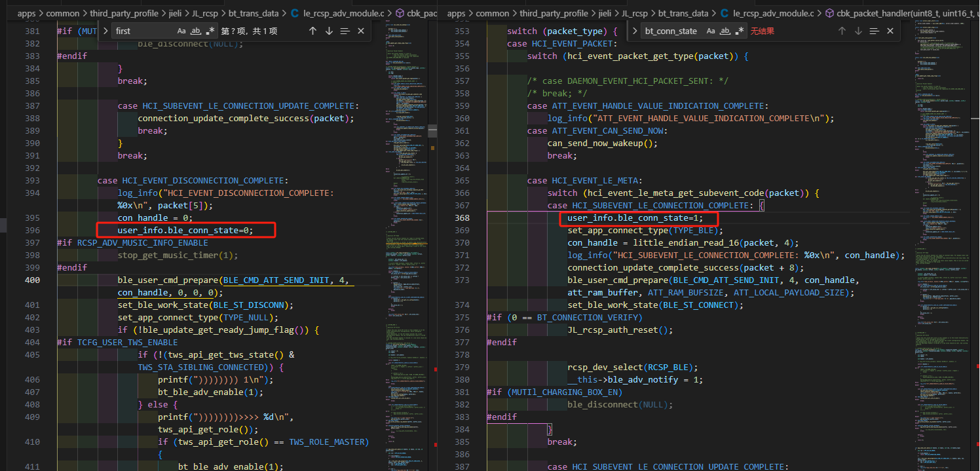Enable match case for the 'first' search

coord(181,31)
